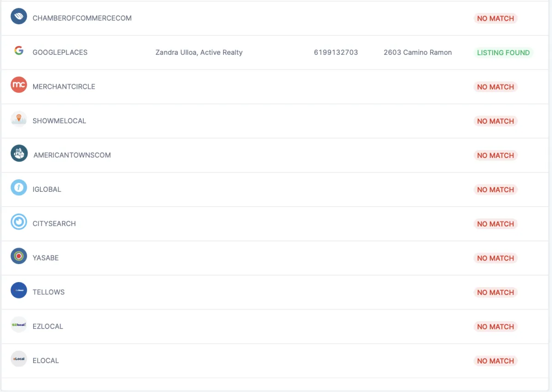Click the AmericanTownsCom logo icon
This screenshot has width=552, height=392.
(19, 153)
